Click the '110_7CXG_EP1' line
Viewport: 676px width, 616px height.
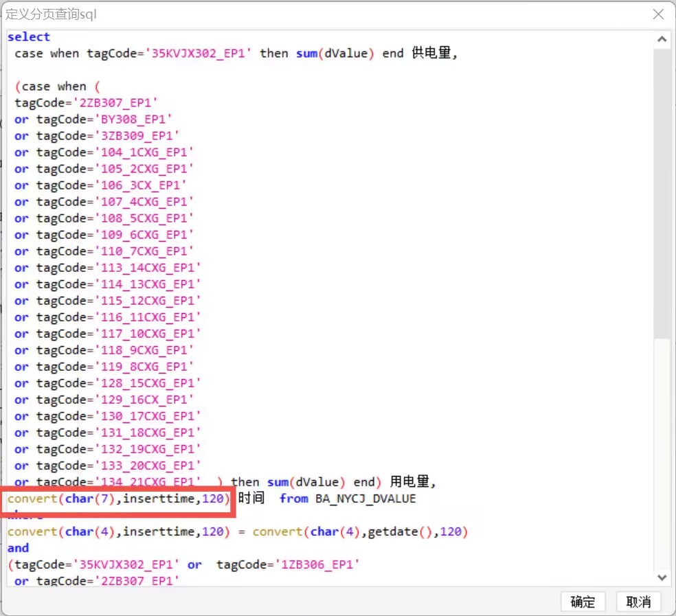point(104,251)
